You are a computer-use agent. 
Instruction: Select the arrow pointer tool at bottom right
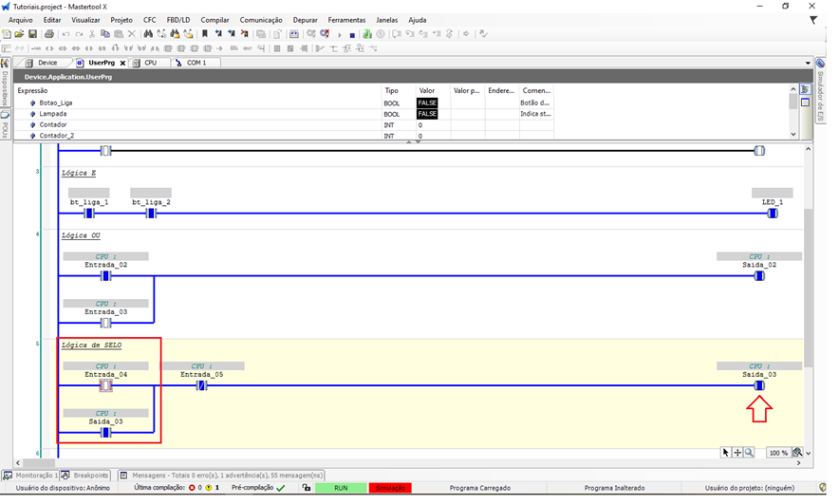(x=726, y=453)
